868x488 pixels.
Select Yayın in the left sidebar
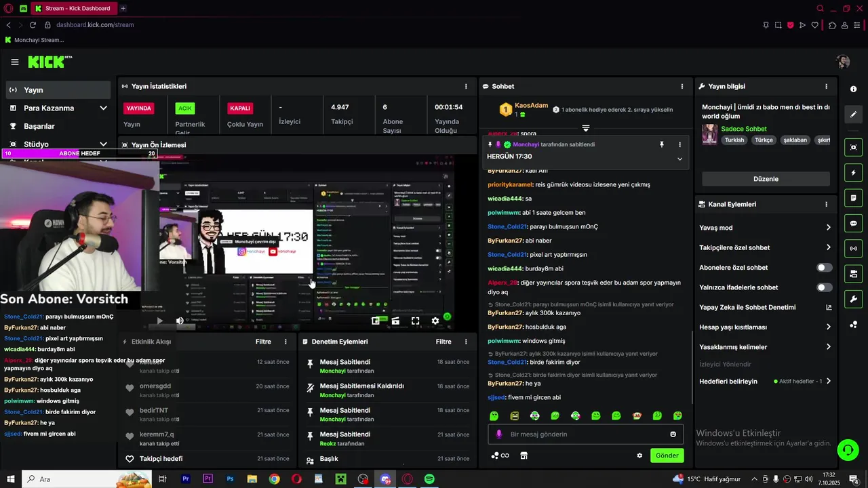pyautogui.click(x=57, y=89)
